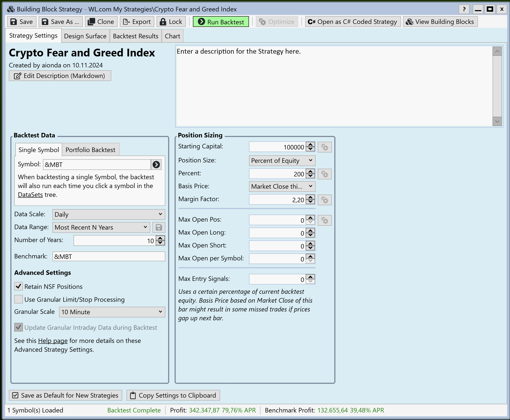Uncheck Retain NSF Positions checkbox
The width and height of the screenshot is (510, 420).
[19, 286]
